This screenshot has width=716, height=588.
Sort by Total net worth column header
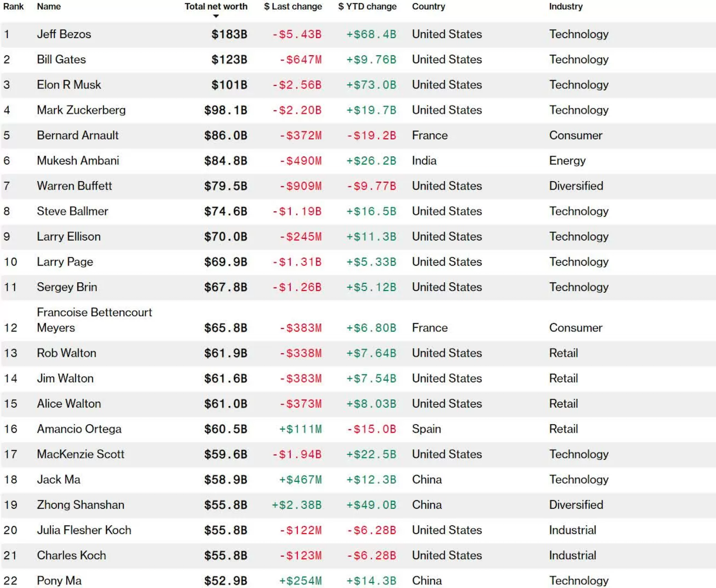(x=216, y=6)
